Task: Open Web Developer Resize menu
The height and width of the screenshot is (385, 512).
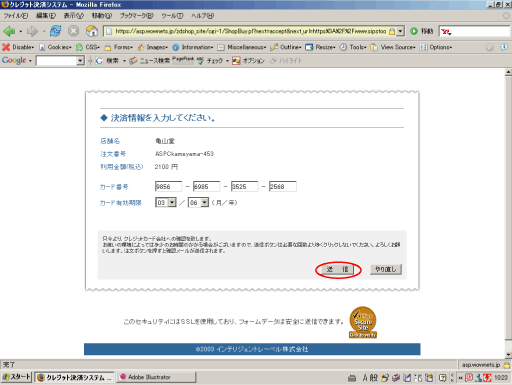Action: (320, 47)
